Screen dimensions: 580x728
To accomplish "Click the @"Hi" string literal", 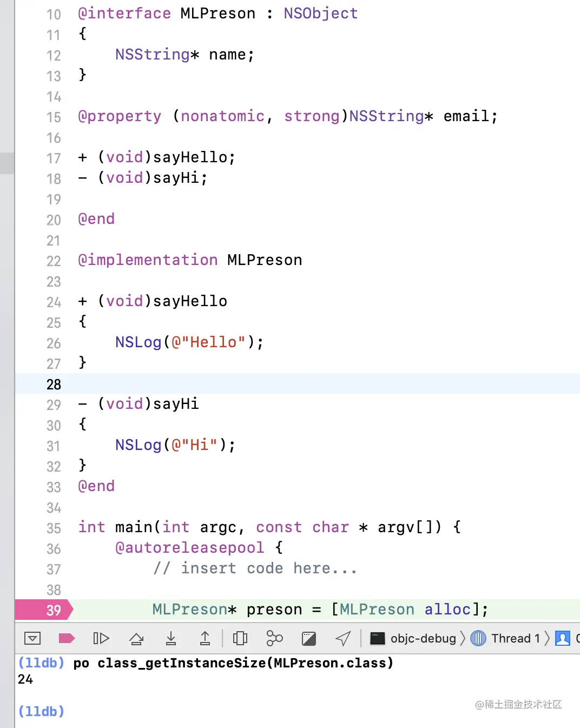I will [x=194, y=445].
